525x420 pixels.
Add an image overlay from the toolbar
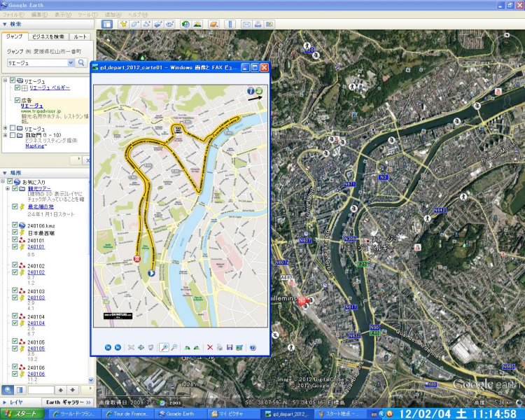tap(158, 24)
